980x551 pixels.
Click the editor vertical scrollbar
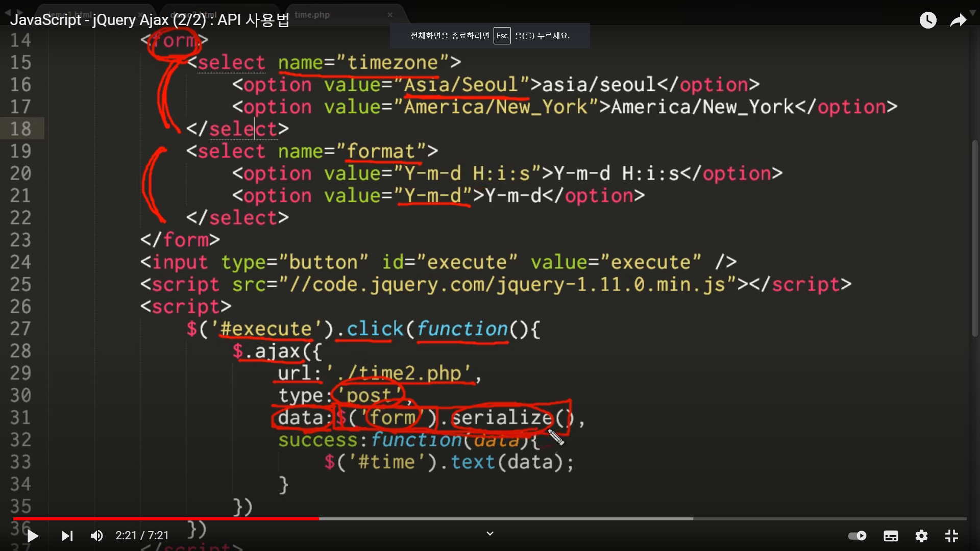coord(975,237)
